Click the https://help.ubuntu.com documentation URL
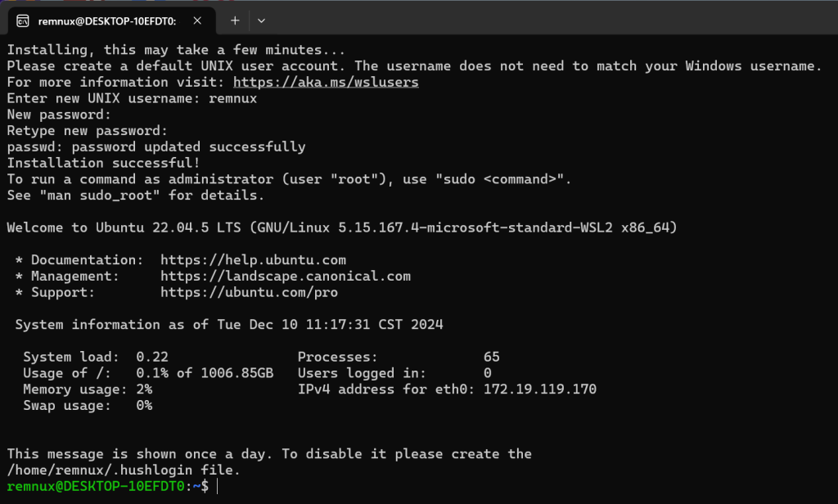 point(253,260)
